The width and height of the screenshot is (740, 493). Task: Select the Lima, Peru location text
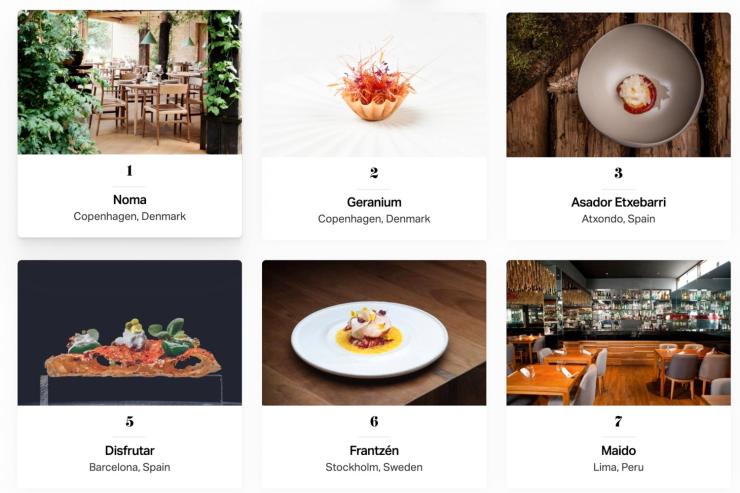(618, 467)
